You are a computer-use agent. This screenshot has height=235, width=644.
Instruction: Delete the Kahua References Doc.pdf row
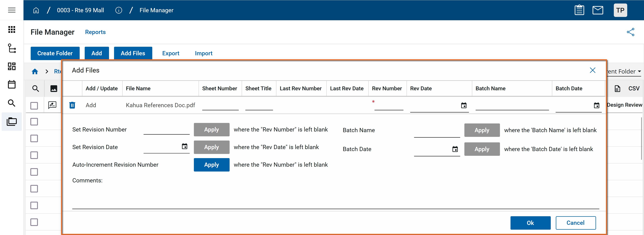click(x=72, y=105)
